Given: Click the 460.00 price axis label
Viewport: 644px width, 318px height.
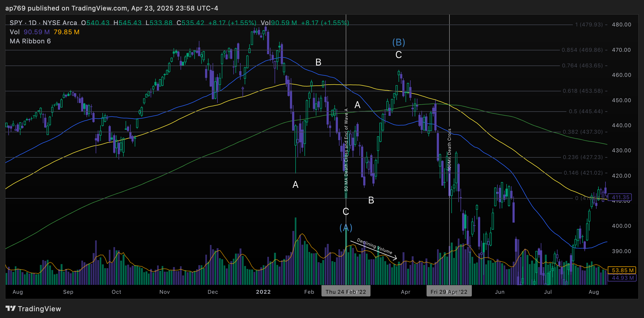Looking at the screenshot, I should pyautogui.click(x=621, y=75).
